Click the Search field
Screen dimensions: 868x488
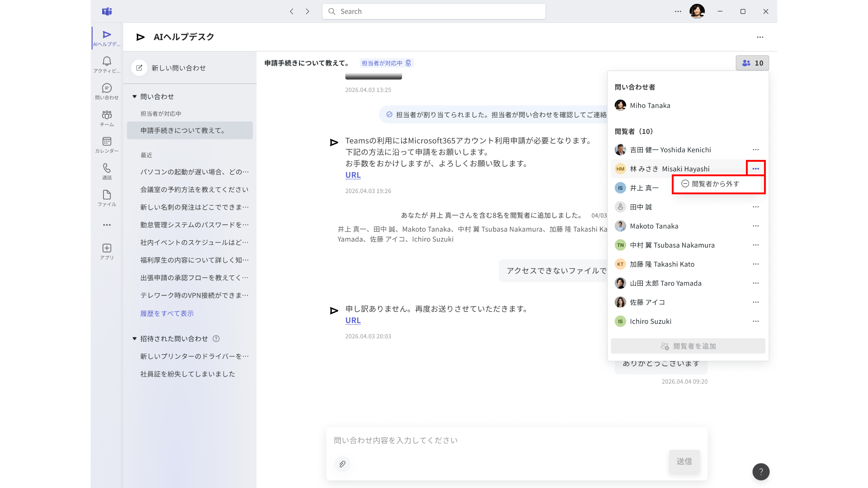click(434, 11)
